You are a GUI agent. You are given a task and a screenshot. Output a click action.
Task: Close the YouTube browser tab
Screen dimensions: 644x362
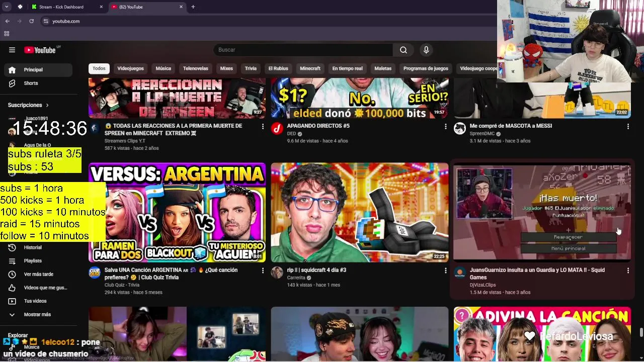[x=181, y=7]
